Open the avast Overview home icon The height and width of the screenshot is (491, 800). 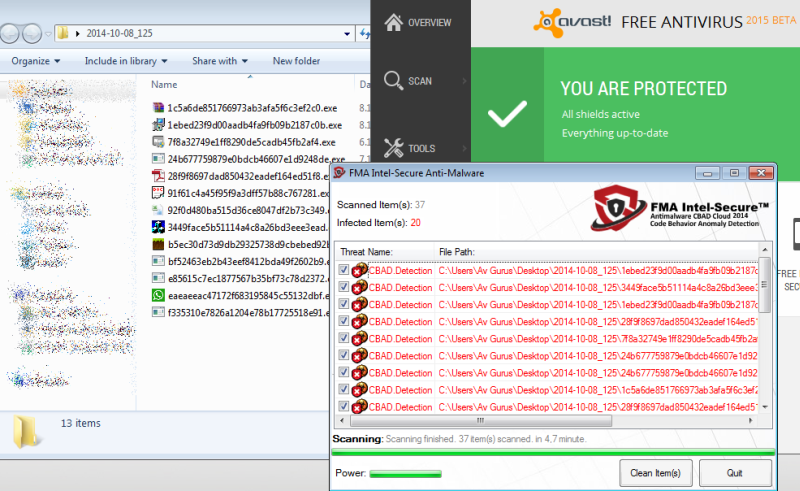[393, 22]
